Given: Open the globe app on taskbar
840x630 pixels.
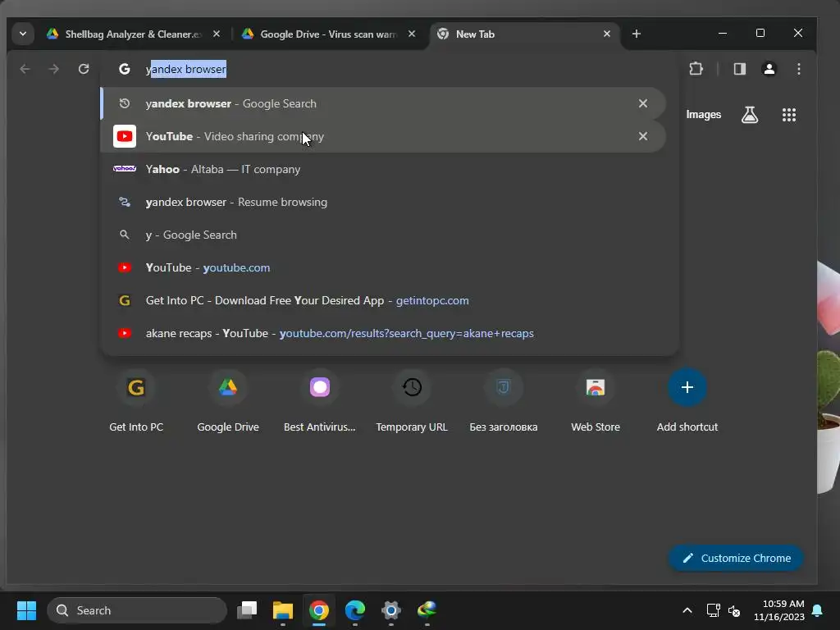Looking at the screenshot, I should 427,610.
